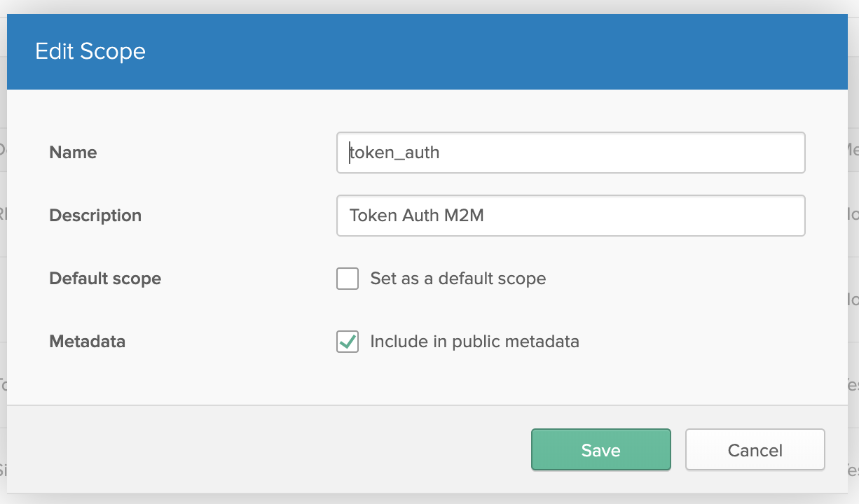This screenshot has height=504, width=859.
Task: Save the scope changes
Action: click(600, 450)
